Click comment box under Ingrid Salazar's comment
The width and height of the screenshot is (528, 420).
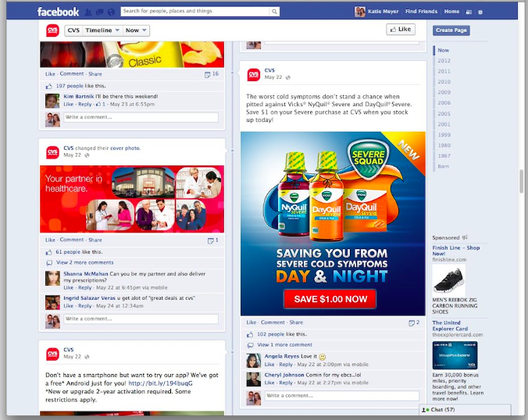141,319
